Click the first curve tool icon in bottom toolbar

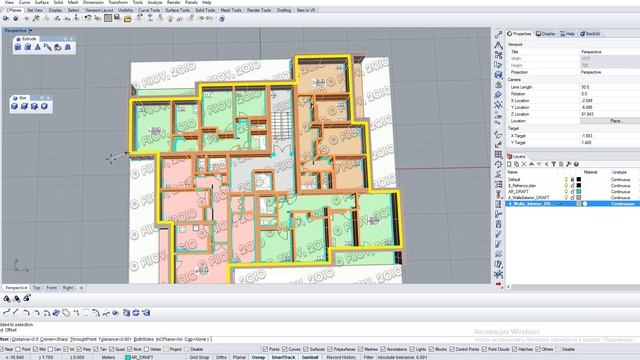6,313
